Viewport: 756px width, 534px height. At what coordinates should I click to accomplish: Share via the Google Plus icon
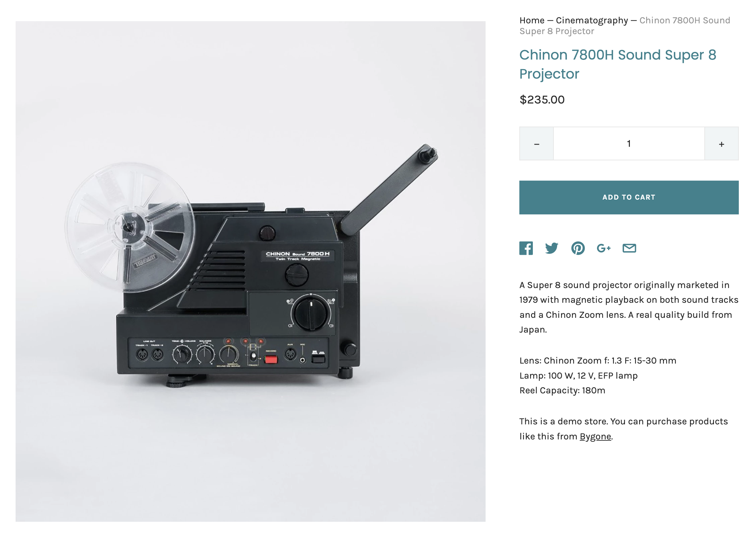[x=603, y=248]
